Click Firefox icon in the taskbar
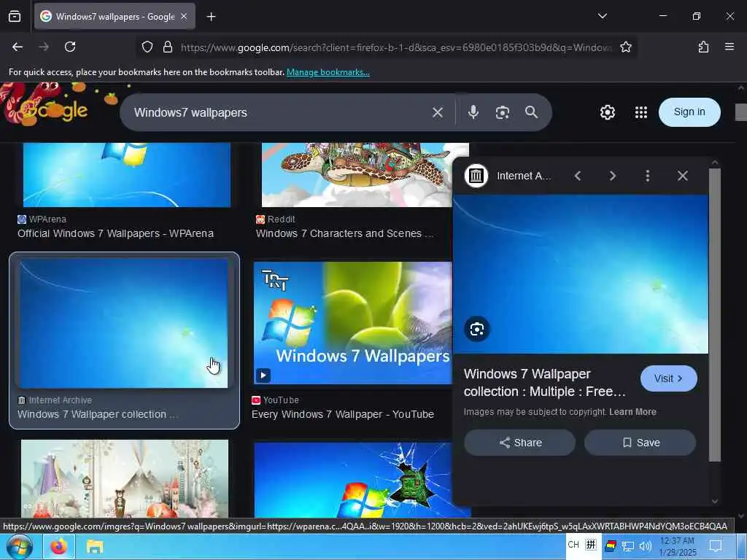747x560 pixels. pyautogui.click(x=58, y=547)
